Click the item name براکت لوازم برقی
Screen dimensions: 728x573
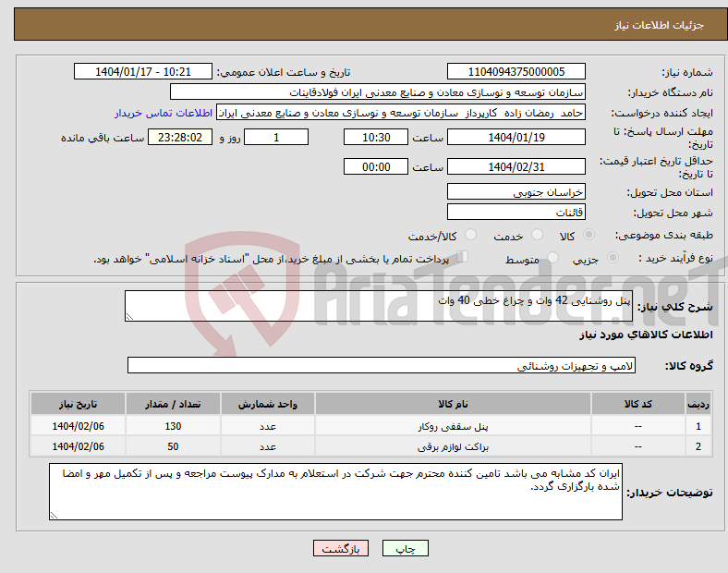tap(453, 446)
